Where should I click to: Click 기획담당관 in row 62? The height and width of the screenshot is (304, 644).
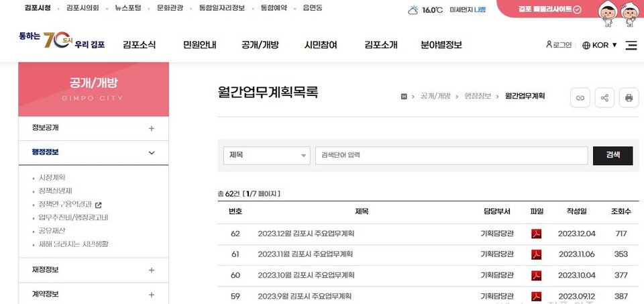tap(497, 234)
